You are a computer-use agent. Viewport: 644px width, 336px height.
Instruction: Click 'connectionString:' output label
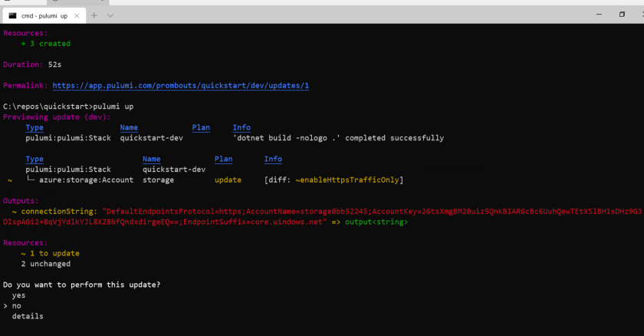(59, 212)
